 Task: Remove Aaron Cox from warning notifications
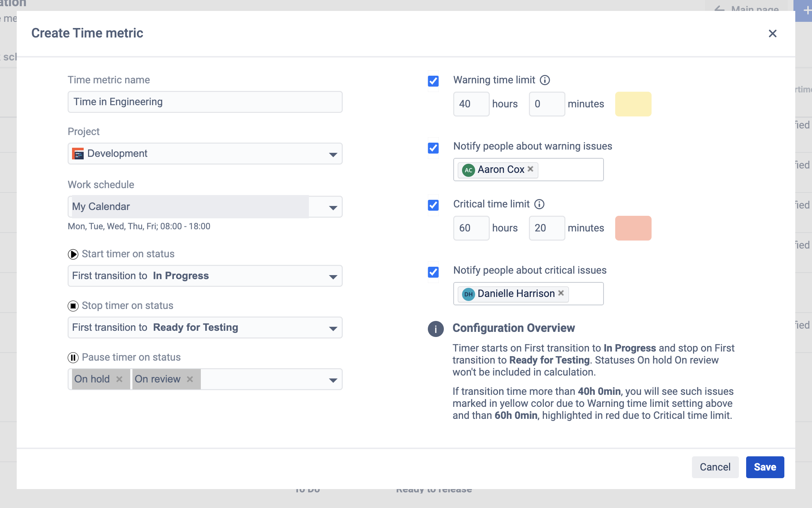(x=530, y=169)
